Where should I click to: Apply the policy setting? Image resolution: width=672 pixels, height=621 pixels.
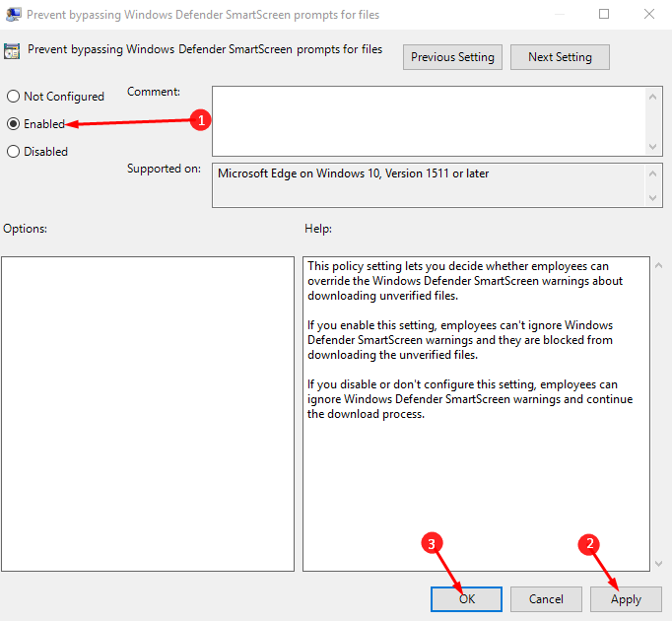click(x=626, y=599)
